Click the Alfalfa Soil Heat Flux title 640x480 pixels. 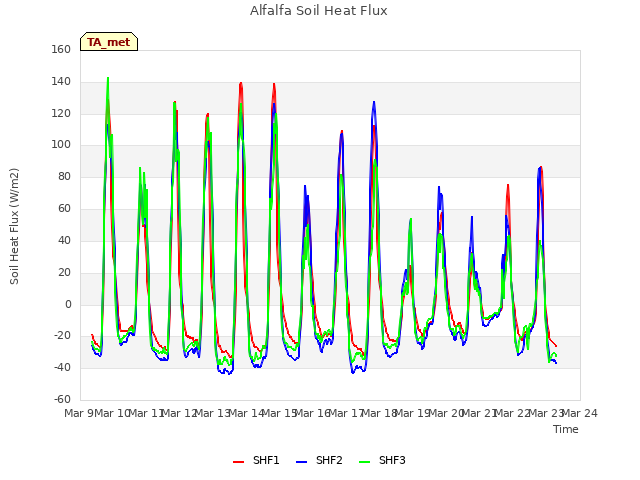pyautogui.click(x=319, y=11)
